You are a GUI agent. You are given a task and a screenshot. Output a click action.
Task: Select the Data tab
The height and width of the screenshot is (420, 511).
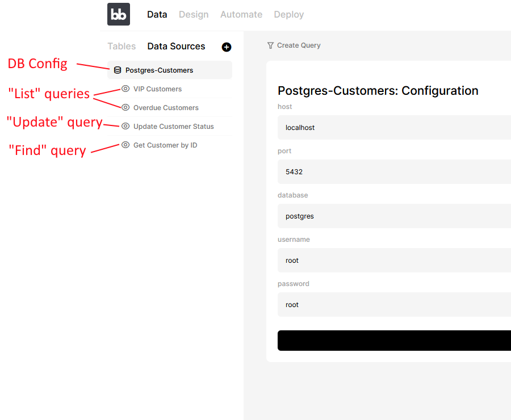coord(157,14)
